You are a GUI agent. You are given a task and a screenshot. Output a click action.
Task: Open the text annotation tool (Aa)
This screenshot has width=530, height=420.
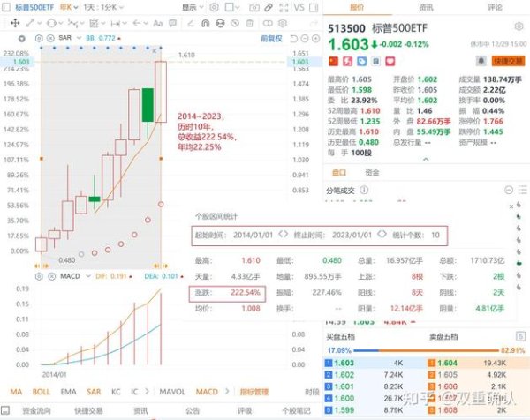158,23
